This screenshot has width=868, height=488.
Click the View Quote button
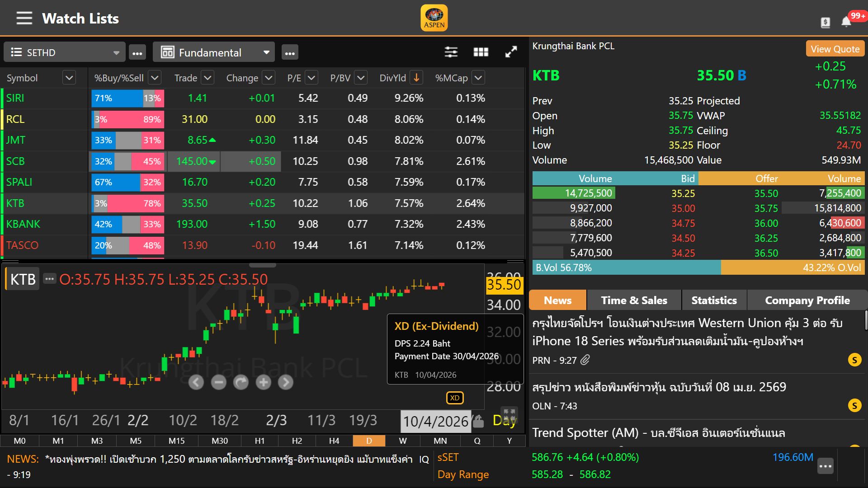tap(835, 49)
